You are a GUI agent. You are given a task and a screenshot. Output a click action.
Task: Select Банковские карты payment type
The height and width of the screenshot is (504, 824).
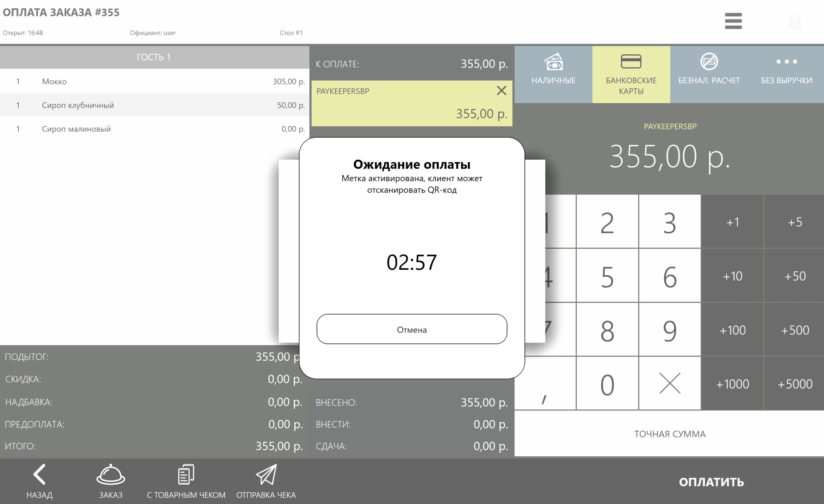point(631,74)
